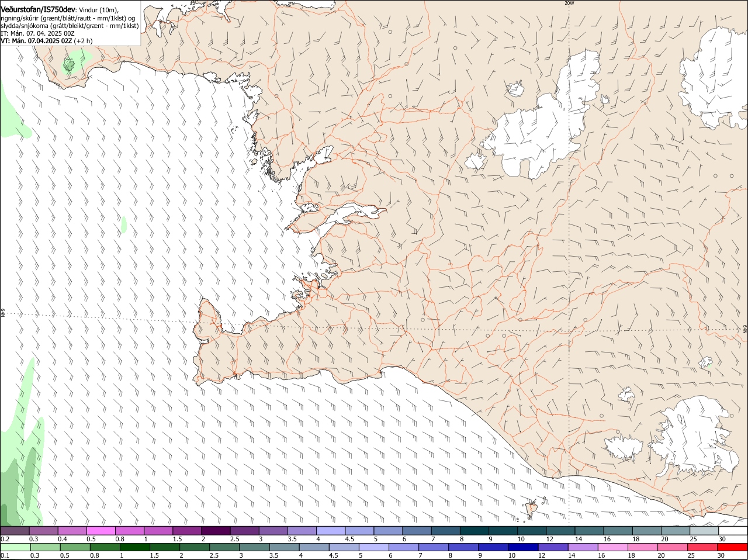Select the violet 14–16 rain scale swatch
The image size is (748, 560).
pyautogui.click(x=584, y=547)
